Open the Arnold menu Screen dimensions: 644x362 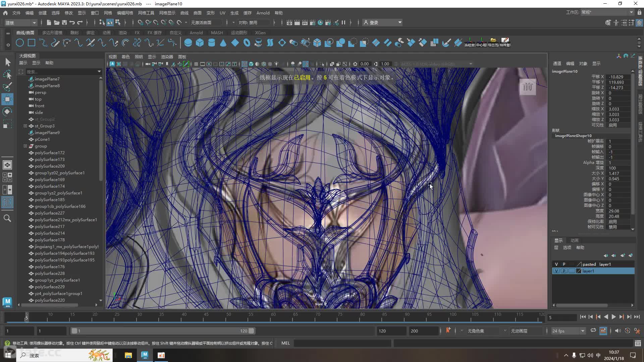[x=263, y=13]
